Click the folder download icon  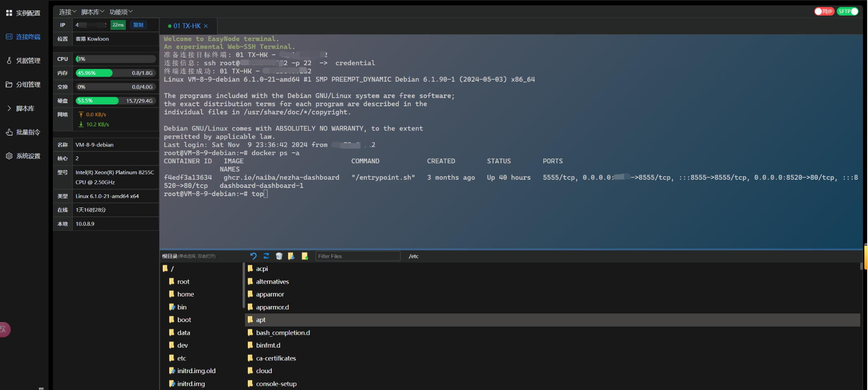pyautogui.click(x=291, y=256)
